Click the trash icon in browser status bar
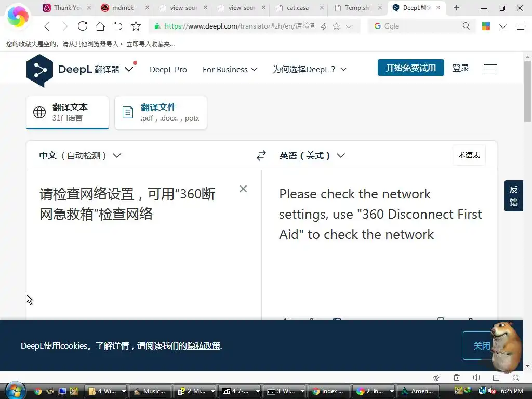The width and height of the screenshot is (532, 399). coord(457,378)
